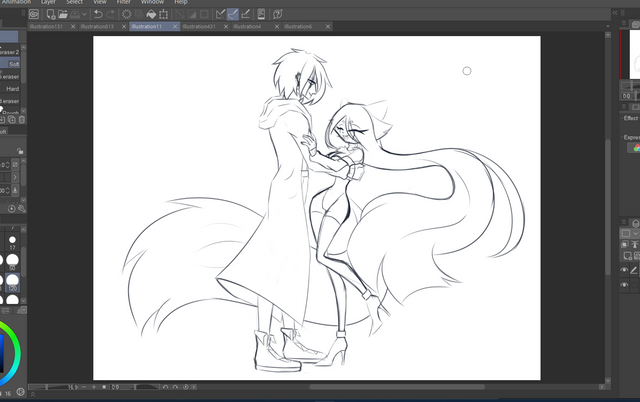640x402 pixels.
Task: Select the active illustration11 tab
Action: click(x=147, y=27)
